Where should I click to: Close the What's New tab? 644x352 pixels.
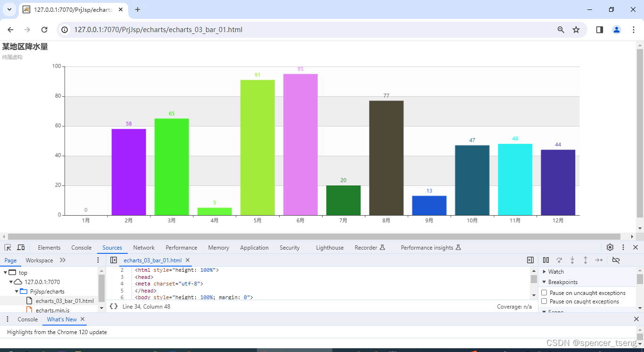tap(83, 319)
